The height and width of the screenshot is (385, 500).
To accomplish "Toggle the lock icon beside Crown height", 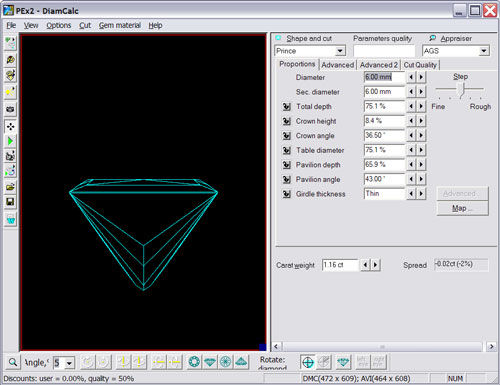I will tap(286, 121).
